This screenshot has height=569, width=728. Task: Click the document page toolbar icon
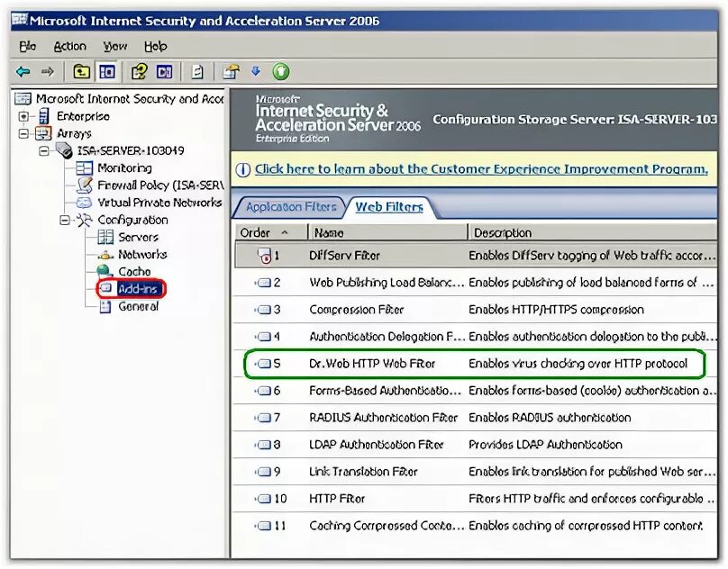198,72
